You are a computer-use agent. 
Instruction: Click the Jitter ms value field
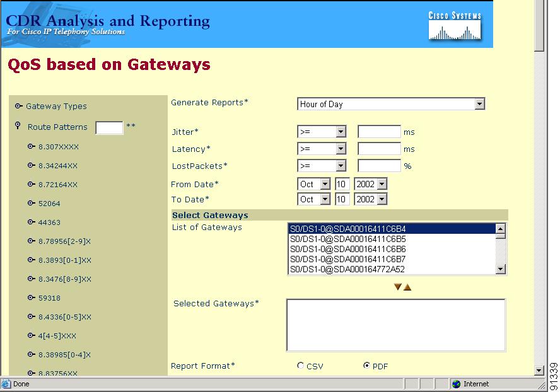tap(379, 132)
